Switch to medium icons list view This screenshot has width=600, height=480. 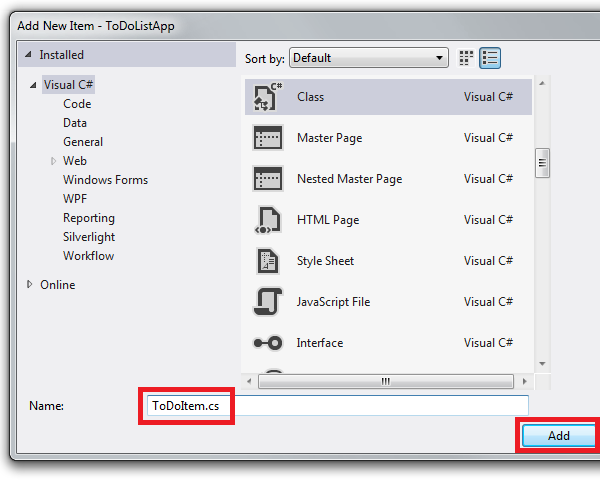tap(490, 58)
